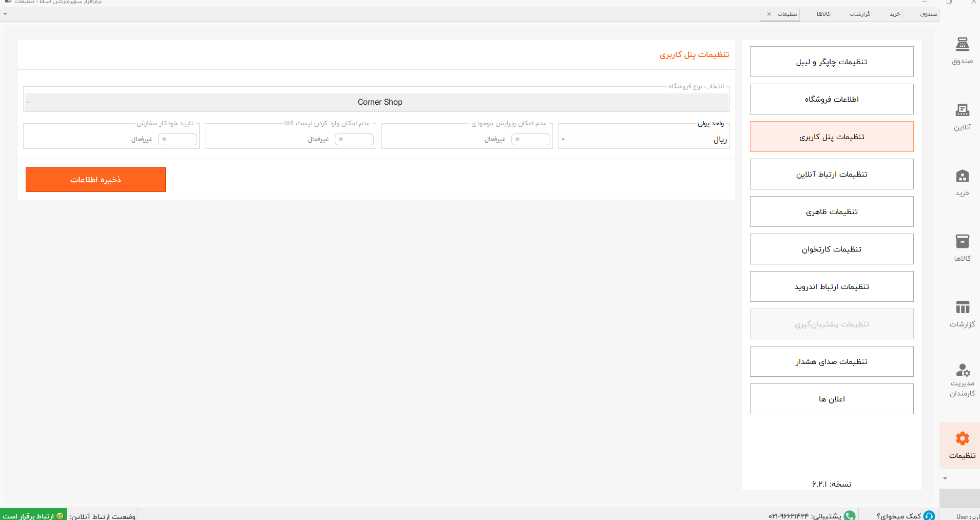Open تنظیمات ارتباط اندروید settings

point(832,286)
